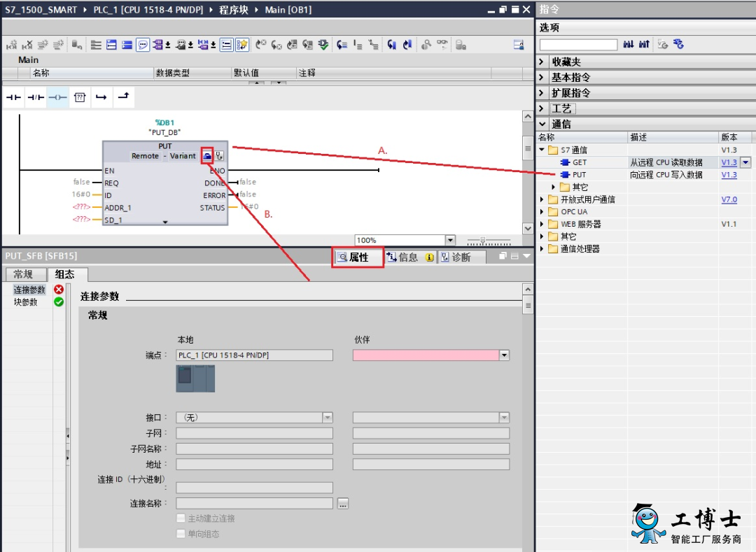This screenshot has height=552, width=756.
Task: Expand the 工艺 technology section
Action: 541,108
